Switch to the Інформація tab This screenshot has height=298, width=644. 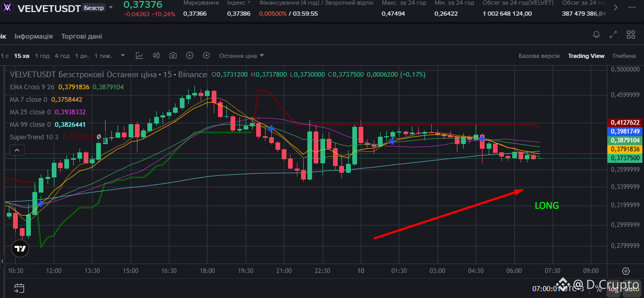(x=33, y=37)
